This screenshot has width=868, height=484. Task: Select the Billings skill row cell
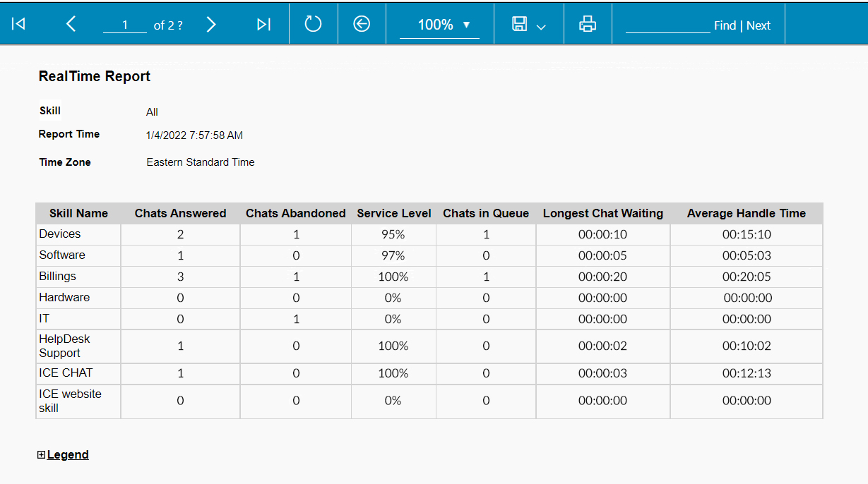point(58,277)
